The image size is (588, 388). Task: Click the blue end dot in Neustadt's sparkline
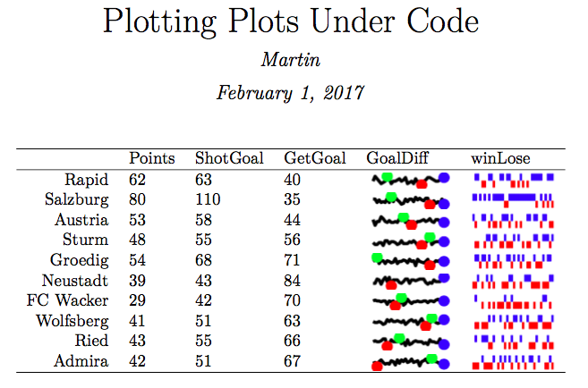(444, 278)
